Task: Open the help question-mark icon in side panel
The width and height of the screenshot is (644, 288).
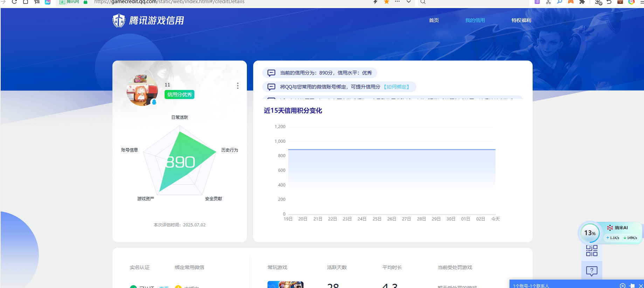Action: (592, 271)
